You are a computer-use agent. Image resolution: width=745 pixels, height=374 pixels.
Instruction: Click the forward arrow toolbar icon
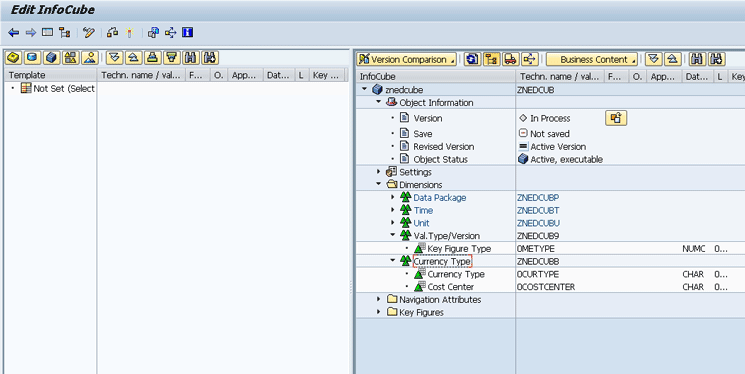[x=30, y=33]
